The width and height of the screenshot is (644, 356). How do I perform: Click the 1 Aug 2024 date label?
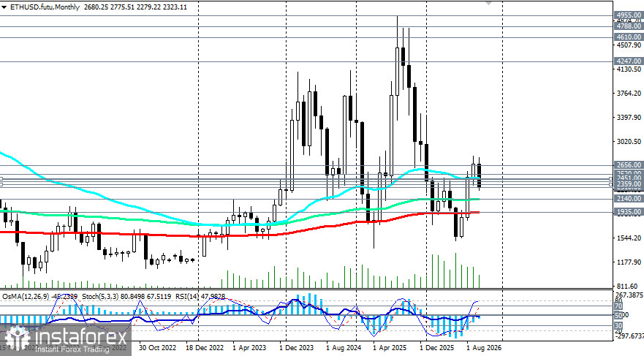(x=344, y=348)
